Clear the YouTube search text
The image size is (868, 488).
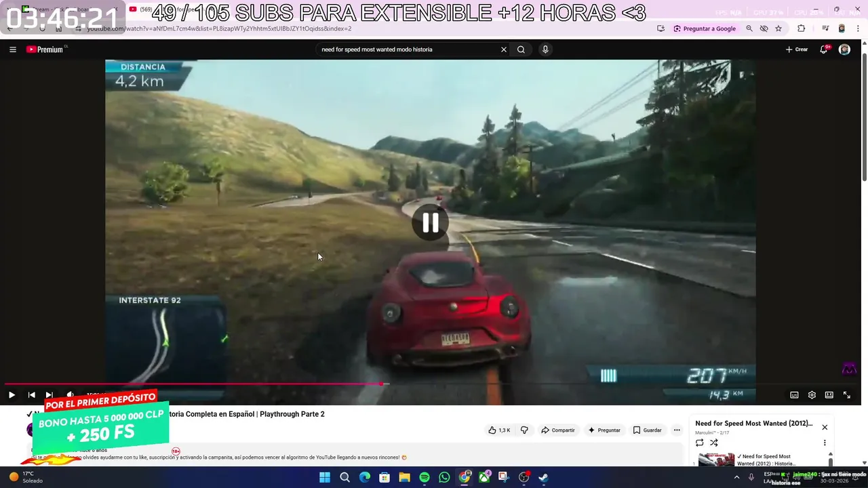tap(503, 49)
